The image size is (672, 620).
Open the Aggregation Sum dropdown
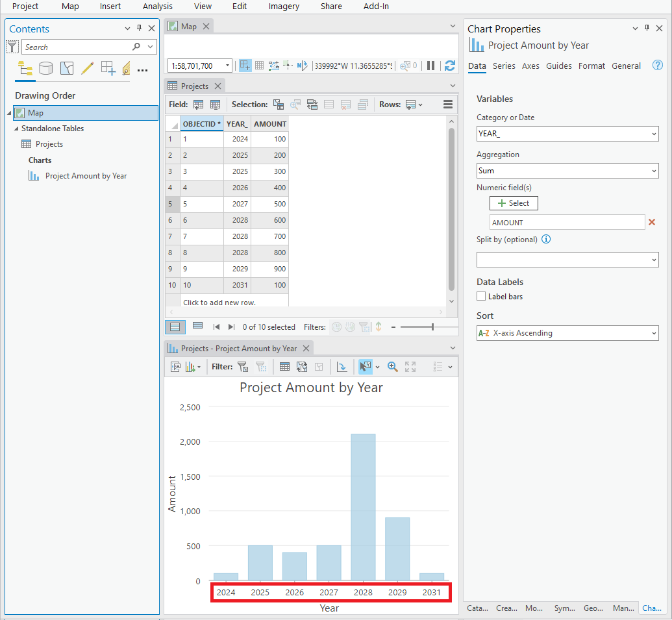[567, 171]
